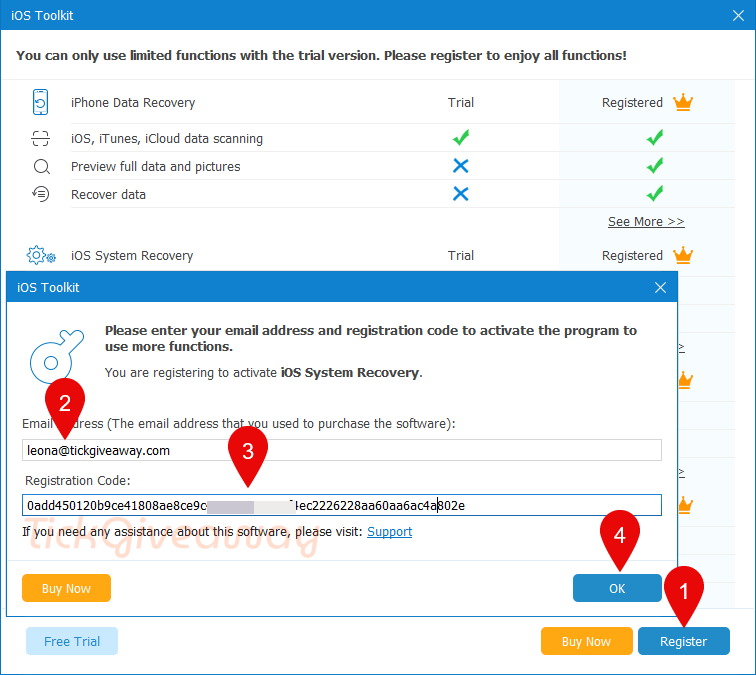Click the 'iPhone Data Recovery' heading text
756x675 pixels.
133,103
